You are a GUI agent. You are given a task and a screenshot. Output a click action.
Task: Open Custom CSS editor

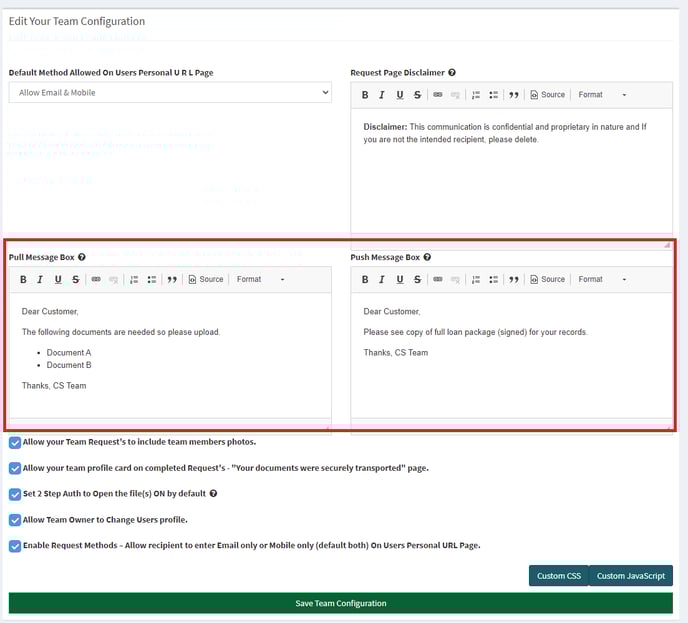pyautogui.click(x=558, y=576)
